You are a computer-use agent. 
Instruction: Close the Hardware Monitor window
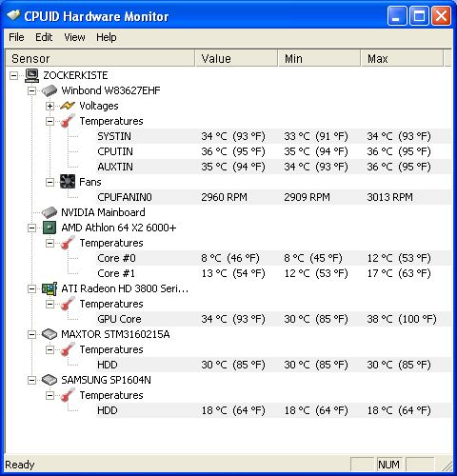[441, 15]
